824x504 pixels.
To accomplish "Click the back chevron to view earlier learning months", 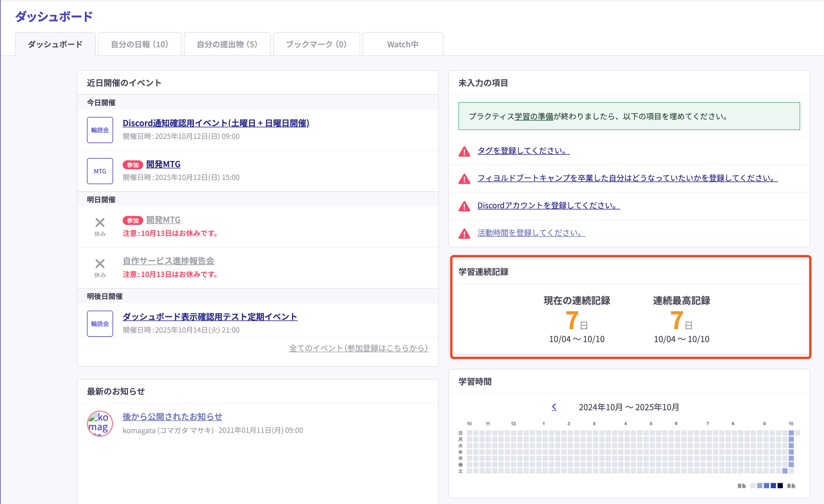I will click(x=554, y=407).
